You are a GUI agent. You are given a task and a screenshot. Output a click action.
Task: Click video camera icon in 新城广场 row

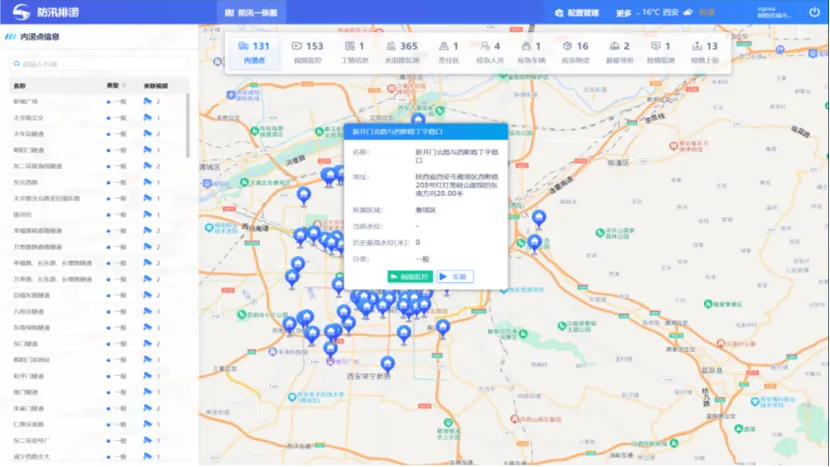click(148, 101)
